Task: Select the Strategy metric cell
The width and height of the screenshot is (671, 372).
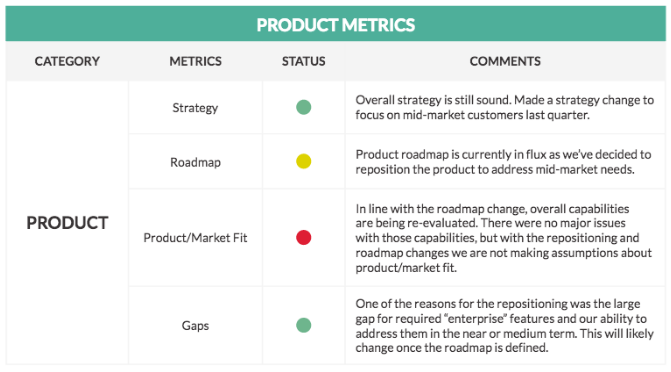Action: pyautogui.click(x=195, y=107)
